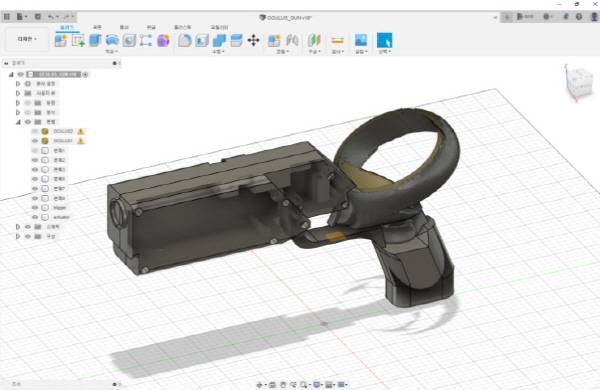Toggle visibility eye of trigger body
600x390 pixels.
point(35,207)
